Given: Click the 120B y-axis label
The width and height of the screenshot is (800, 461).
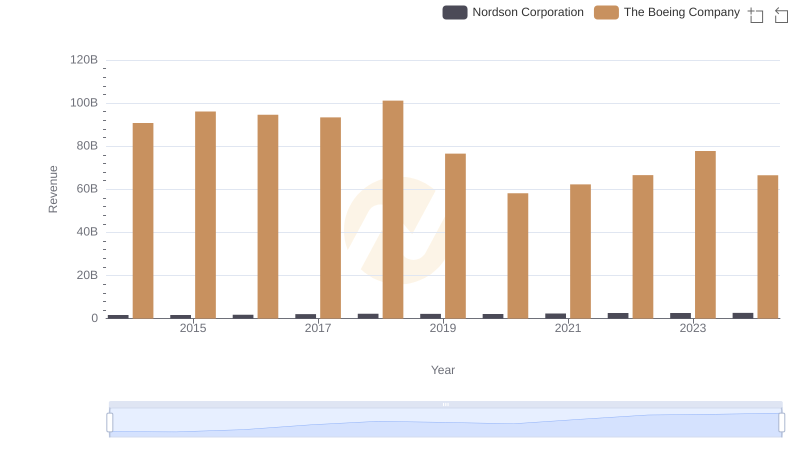Looking at the screenshot, I should click(84, 60).
